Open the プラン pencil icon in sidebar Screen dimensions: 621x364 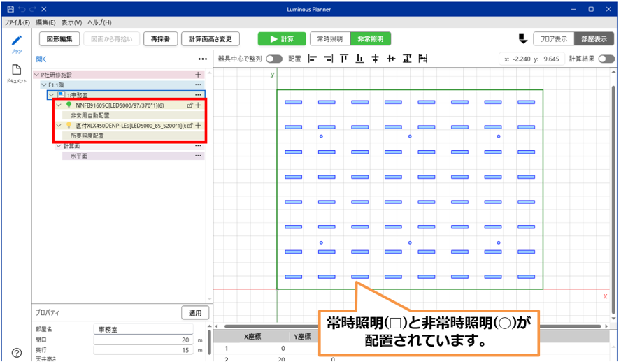coord(16,41)
